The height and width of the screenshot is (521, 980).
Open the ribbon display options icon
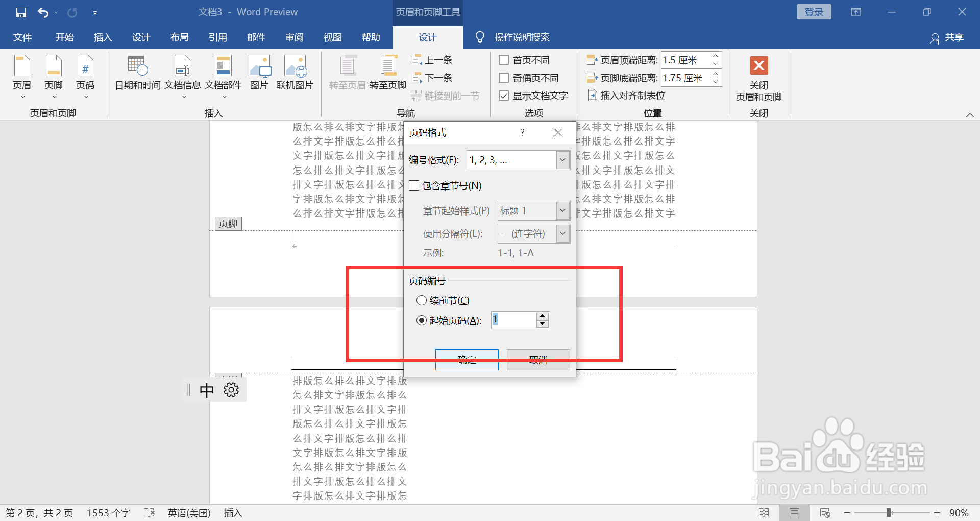[856, 12]
